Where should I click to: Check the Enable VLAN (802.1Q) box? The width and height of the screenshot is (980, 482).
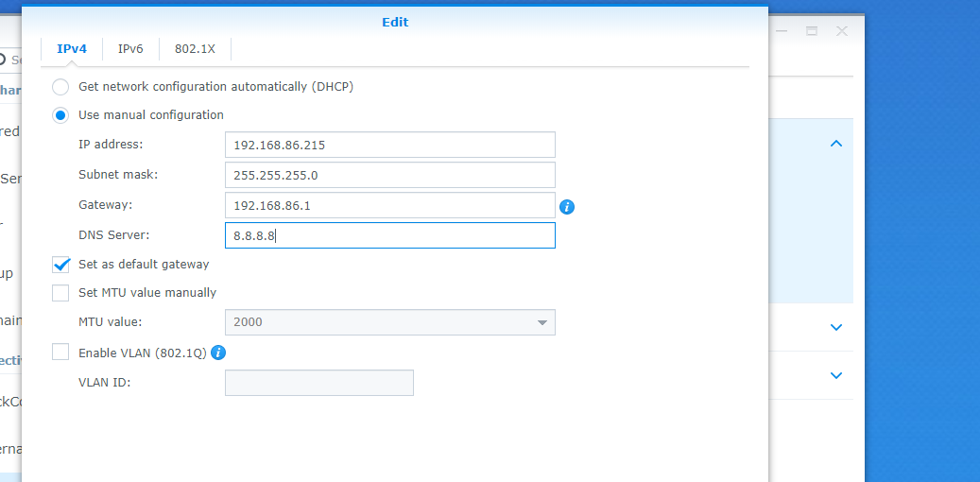[61, 353]
